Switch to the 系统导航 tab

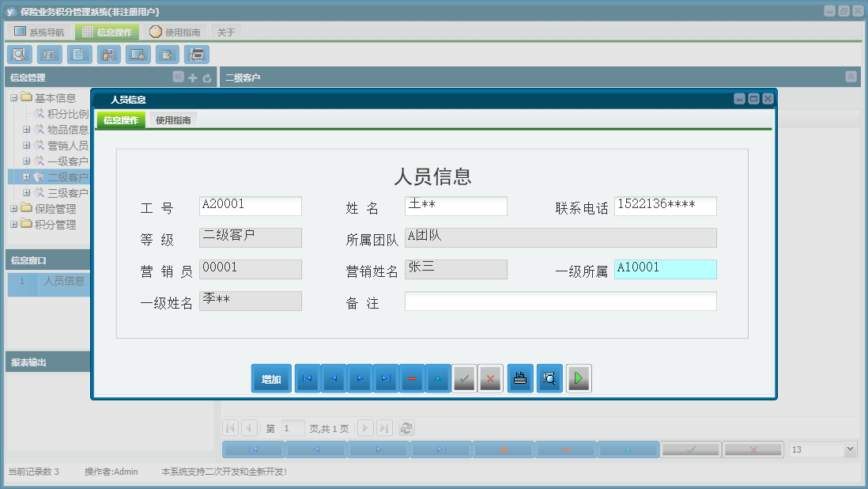pos(46,31)
